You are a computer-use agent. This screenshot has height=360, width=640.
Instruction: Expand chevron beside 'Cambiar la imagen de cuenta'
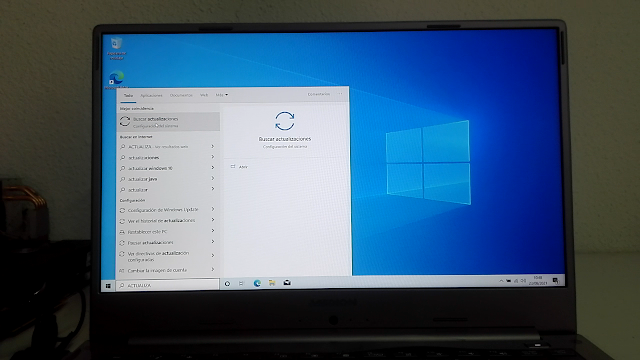[x=213, y=269]
